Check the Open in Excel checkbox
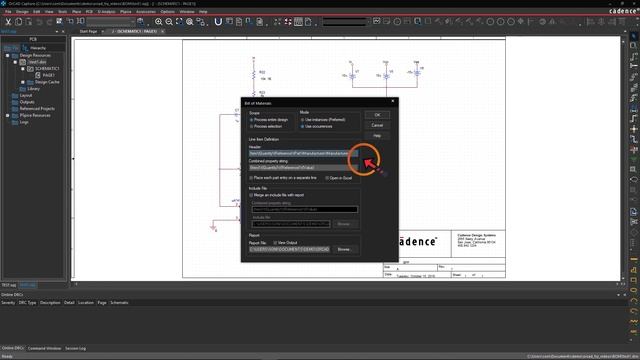The height and width of the screenshot is (360, 640). pos(327,178)
